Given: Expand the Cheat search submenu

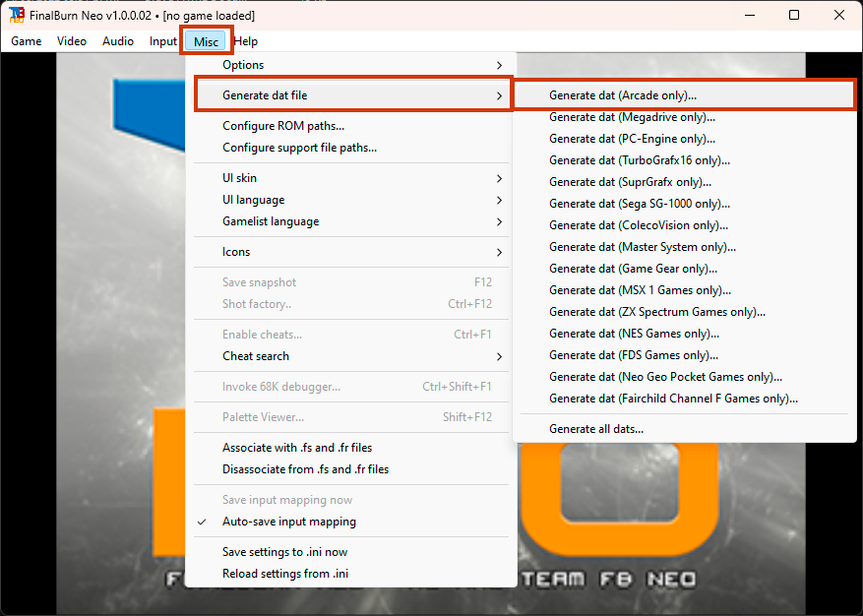Looking at the screenshot, I should pyautogui.click(x=351, y=356).
